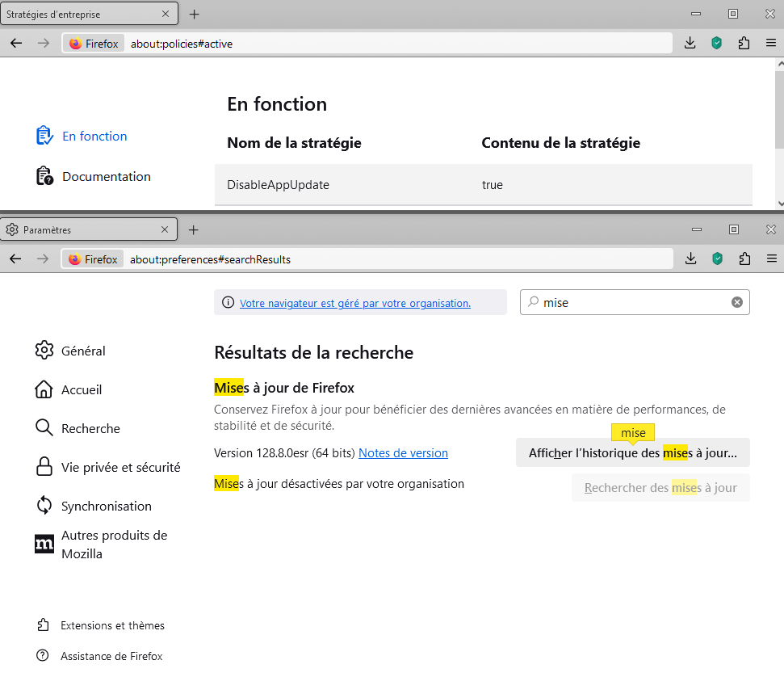Open extensions puzzle icon in the Paramètres window
This screenshot has height=698, width=784.
[744, 259]
